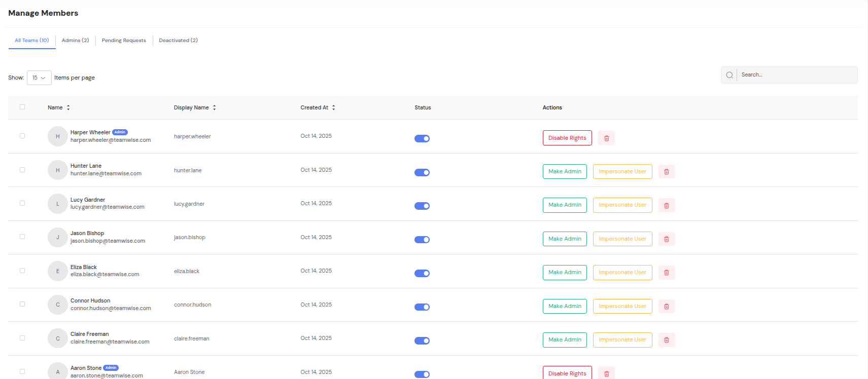Make Claire Freeman an admin

point(565,340)
